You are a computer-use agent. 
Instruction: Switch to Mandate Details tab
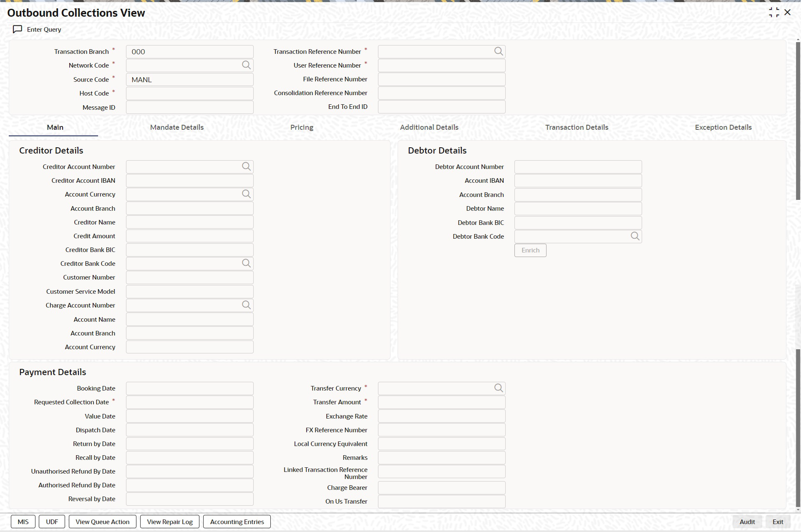177,127
